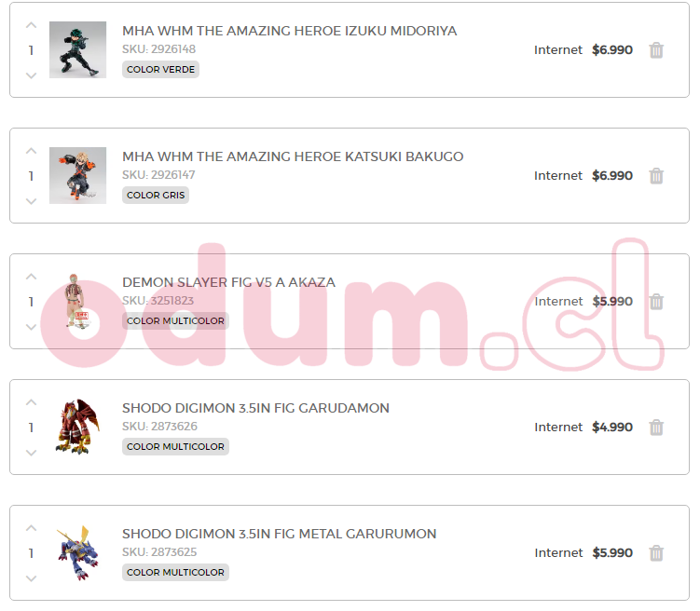Image resolution: width=700 pixels, height=611 pixels.
Task: Lower Garudamon quantity with down chevron
Action: click(x=31, y=453)
